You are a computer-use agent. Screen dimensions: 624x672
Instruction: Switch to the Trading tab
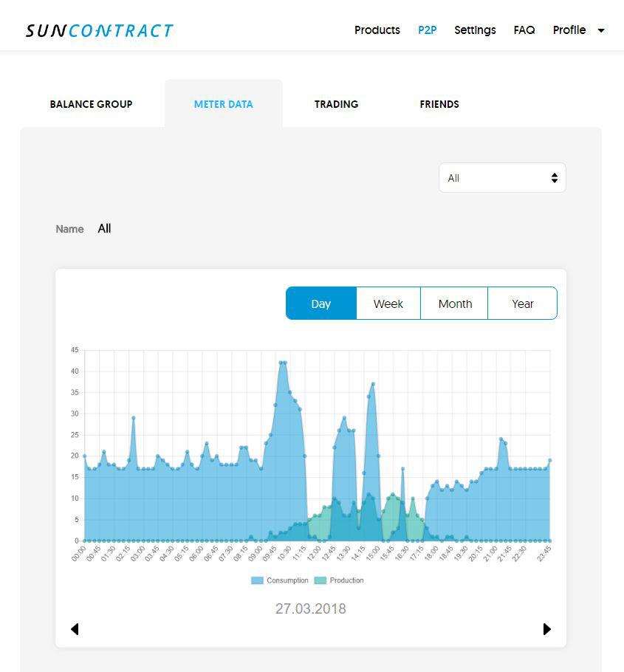pos(336,104)
